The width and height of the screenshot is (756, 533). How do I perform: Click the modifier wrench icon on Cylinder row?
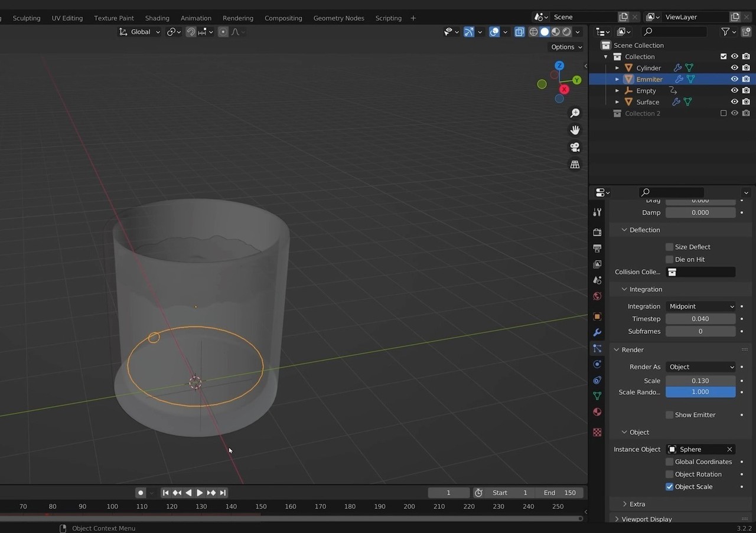[x=678, y=68]
